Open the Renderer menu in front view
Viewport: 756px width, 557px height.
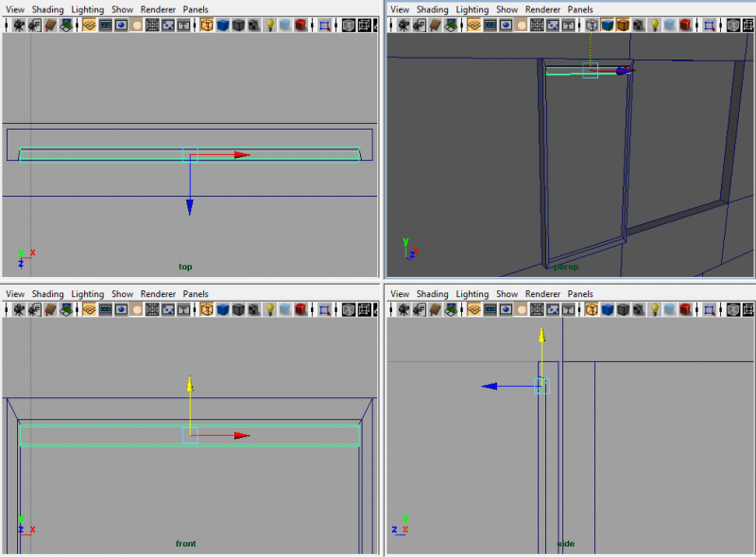click(x=158, y=294)
